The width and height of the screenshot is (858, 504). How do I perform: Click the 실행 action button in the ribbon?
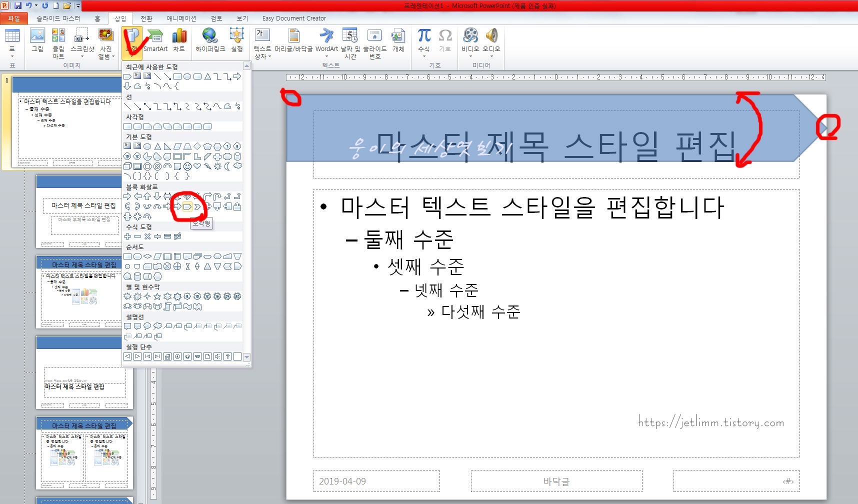click(236, 40)
